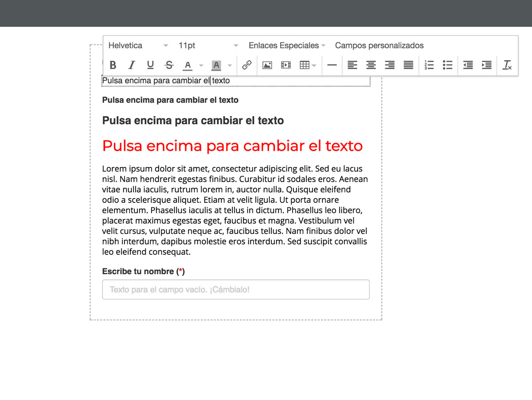
Task: Create a numbered list
Action: tap(429, 65)
